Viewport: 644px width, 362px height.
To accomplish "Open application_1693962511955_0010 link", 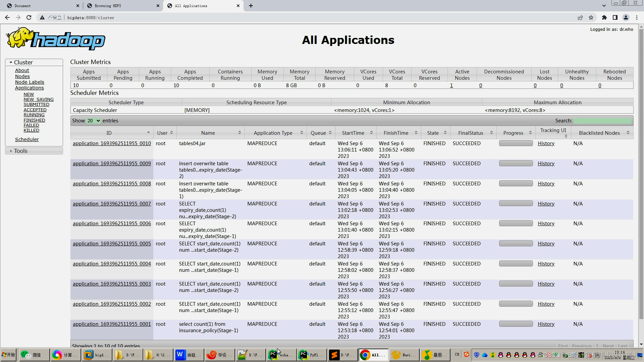I will point(112,143).
